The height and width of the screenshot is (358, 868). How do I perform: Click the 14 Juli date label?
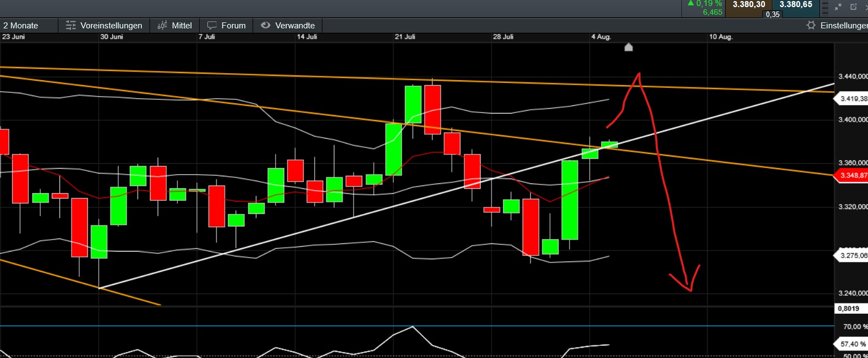click(307, 37)
